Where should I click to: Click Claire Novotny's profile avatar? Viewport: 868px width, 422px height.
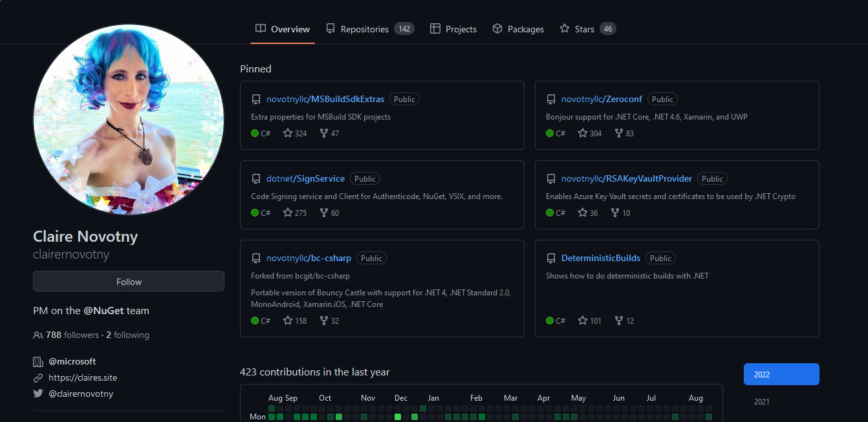point(129,120)
